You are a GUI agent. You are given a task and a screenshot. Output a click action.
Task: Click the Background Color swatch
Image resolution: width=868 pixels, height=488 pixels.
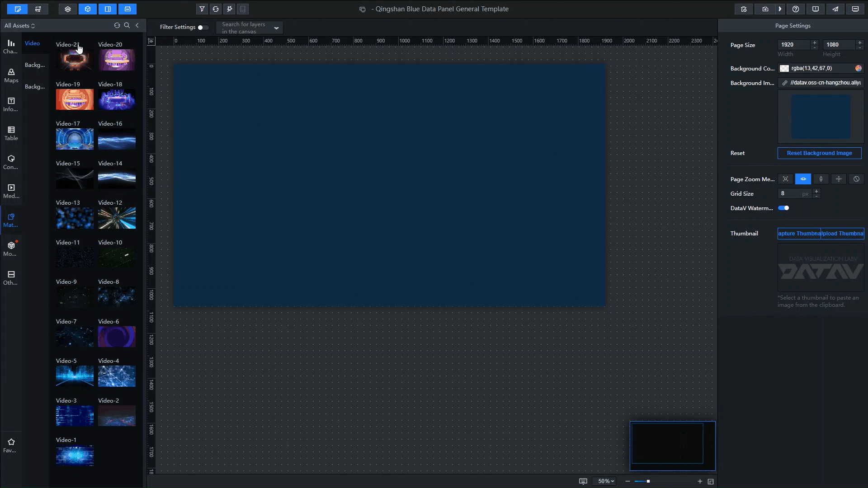point(784,69)
